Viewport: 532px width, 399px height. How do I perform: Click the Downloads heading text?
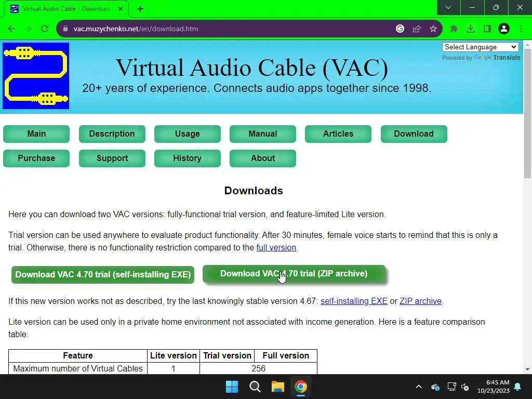click(254, 191)
